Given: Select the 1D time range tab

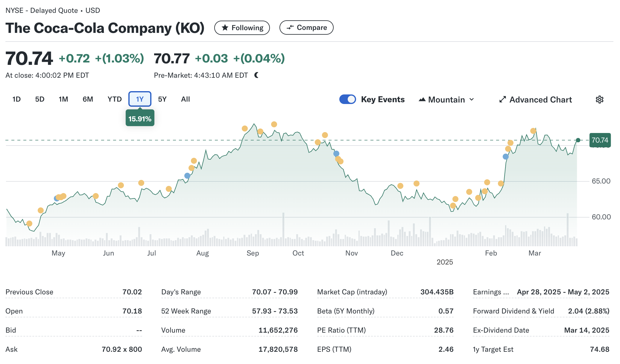Looking at the screenshot, I should click(16, 99).
